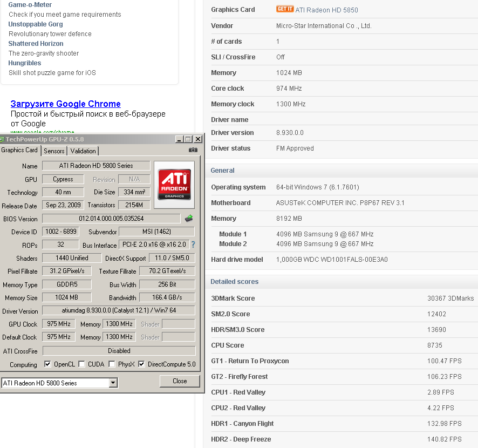This screenshot has width=478, height=448.
Task: Click the CPU Score value 8735
Action: point(435,345)
